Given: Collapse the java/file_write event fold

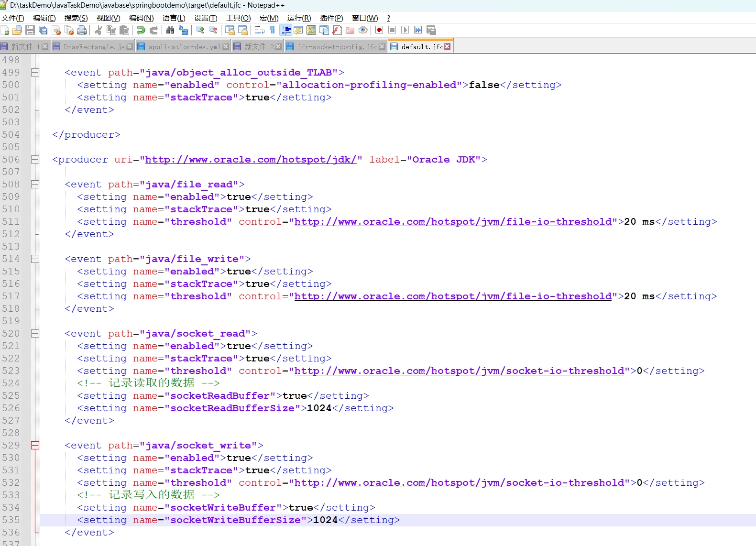Looking at the screenshot, I should (x=35, y=259).
